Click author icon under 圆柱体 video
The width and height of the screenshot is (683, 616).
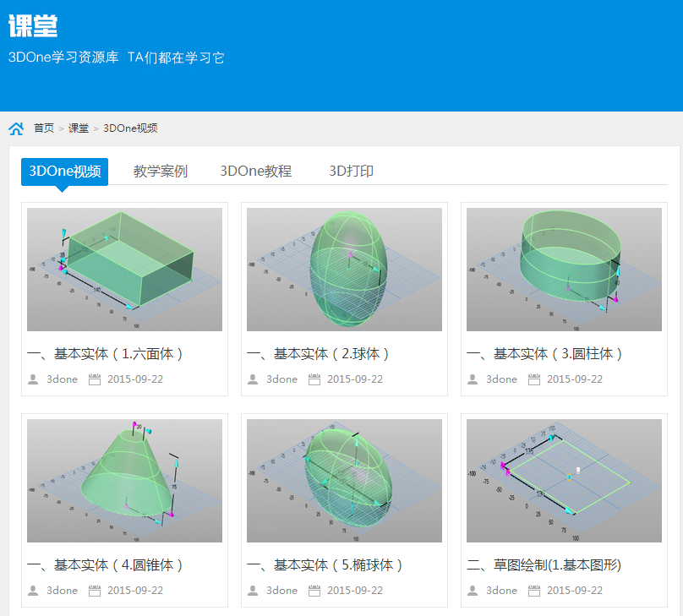point(473,379)
